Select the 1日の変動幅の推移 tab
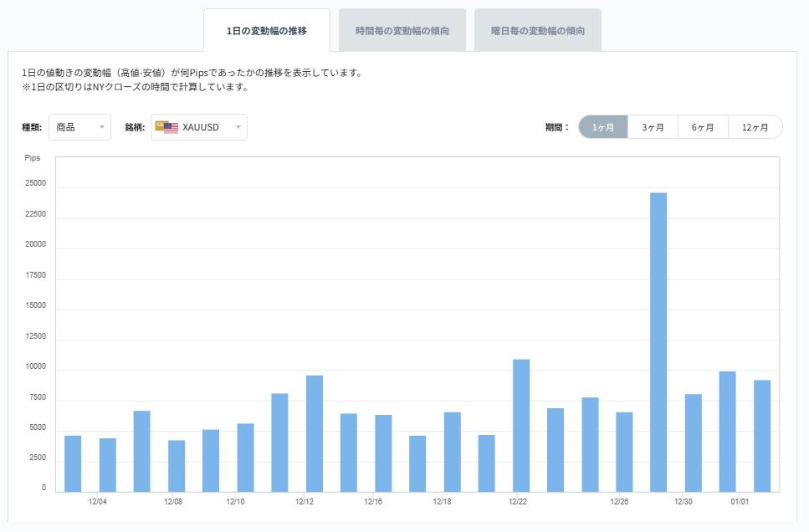 [x=266, y=28]
